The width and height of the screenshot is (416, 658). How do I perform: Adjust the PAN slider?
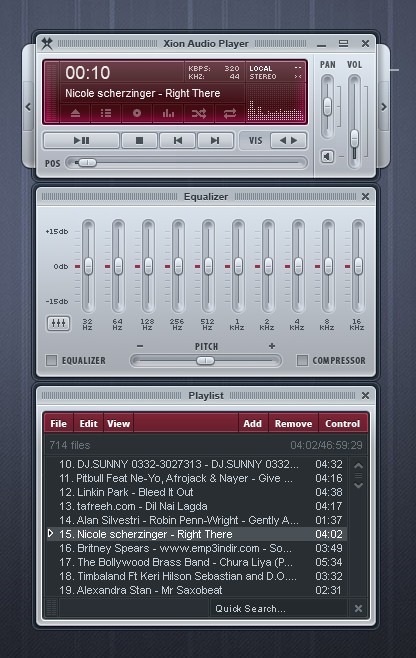coord(327,107)
